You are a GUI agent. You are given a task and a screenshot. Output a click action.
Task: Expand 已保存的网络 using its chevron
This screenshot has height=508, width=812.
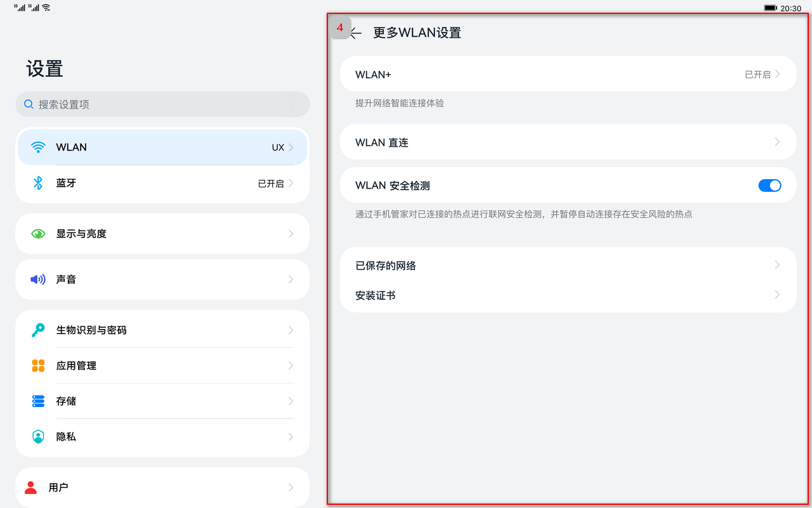(x=777, y=265)
